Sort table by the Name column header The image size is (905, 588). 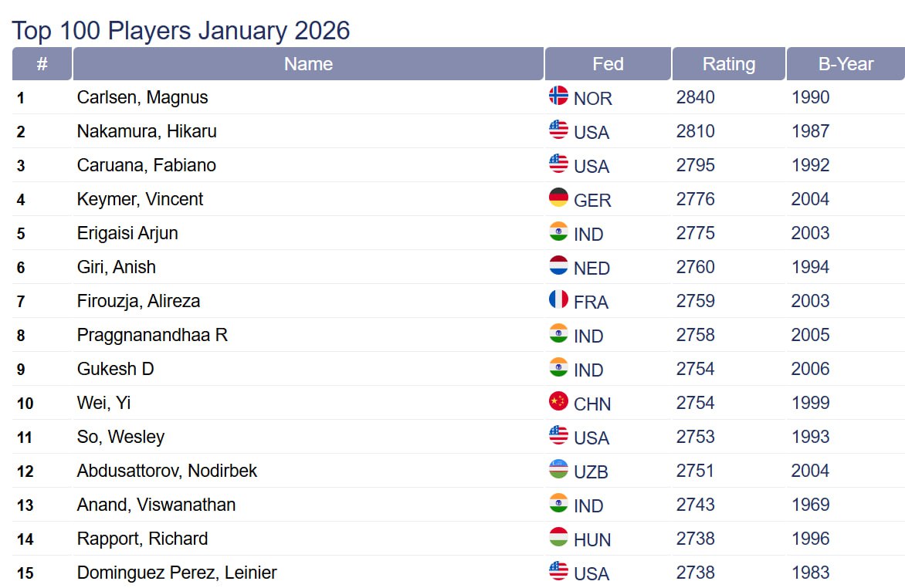[x=308, y=64]
